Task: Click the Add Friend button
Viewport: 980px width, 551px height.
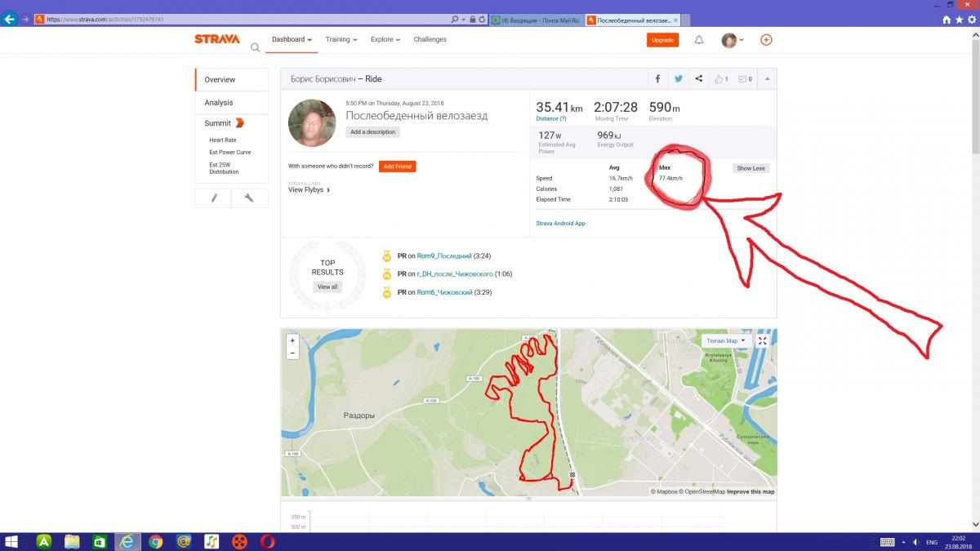Action: pyautogui.click(x=397, y=167)
